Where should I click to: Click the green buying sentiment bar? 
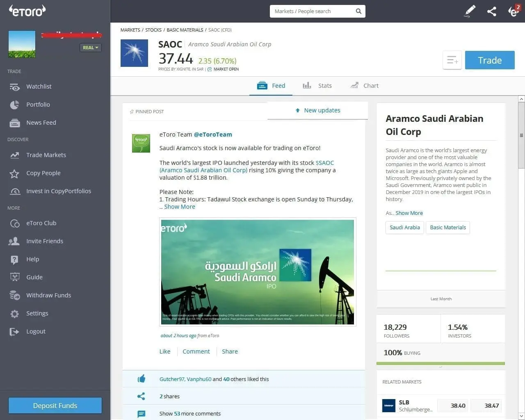coord(441,363)
